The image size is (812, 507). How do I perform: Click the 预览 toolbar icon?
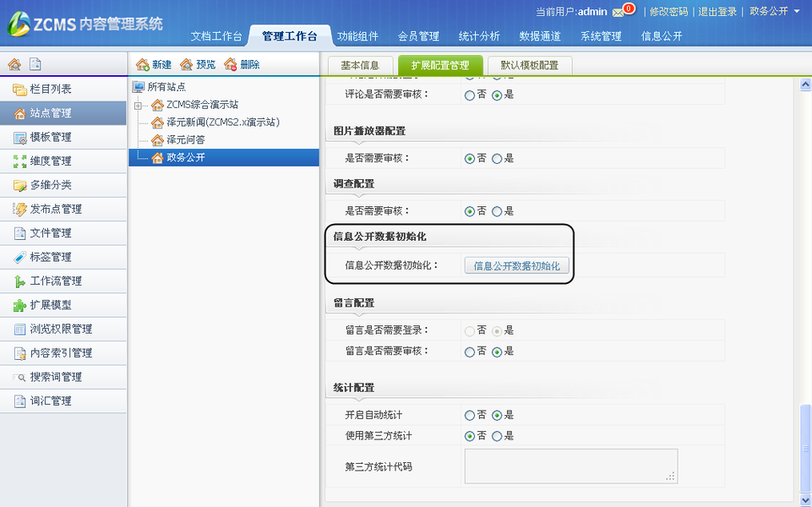click(195, 64)
